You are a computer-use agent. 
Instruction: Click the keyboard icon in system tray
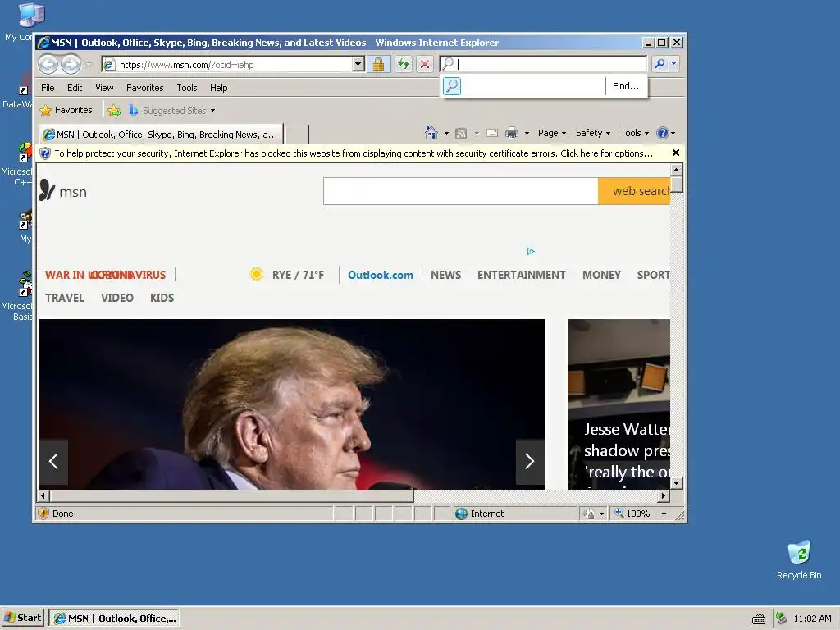(759, 619)
